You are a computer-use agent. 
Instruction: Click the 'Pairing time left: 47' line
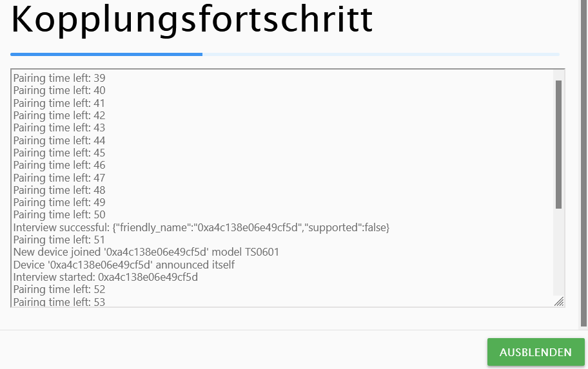(x=59, y=178)
